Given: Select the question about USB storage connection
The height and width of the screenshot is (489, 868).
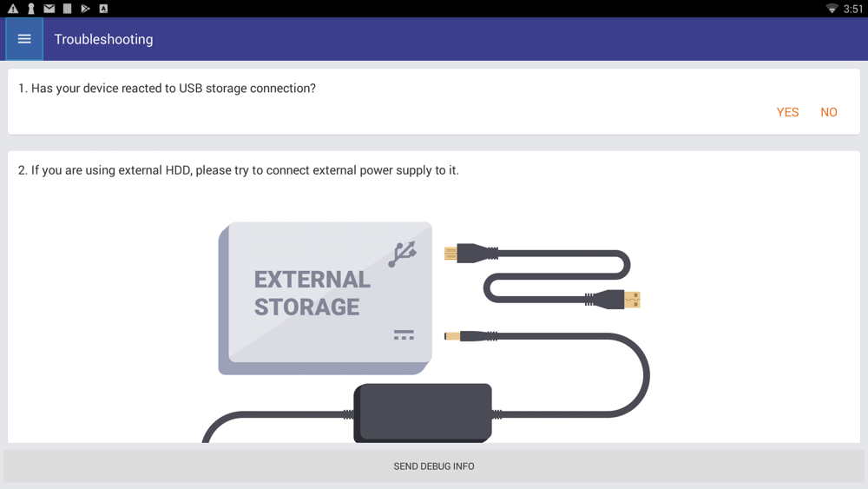Looking at the screenshot, I should (x=167, y=89).
